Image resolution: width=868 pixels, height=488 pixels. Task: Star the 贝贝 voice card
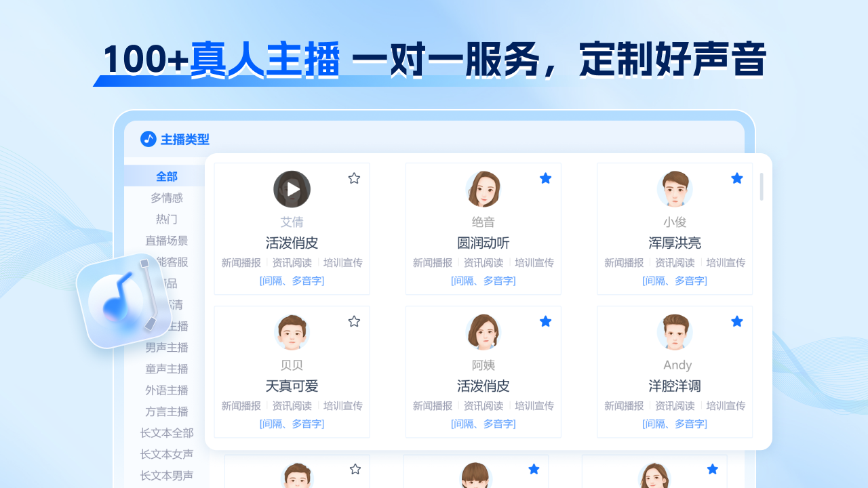tap(353, 321)
